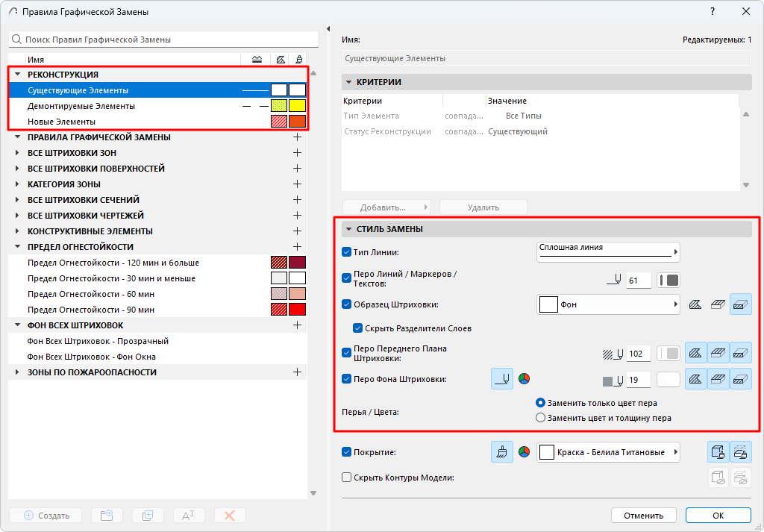
Task: Click the help question mark button
Action: [x=713, y=11]
